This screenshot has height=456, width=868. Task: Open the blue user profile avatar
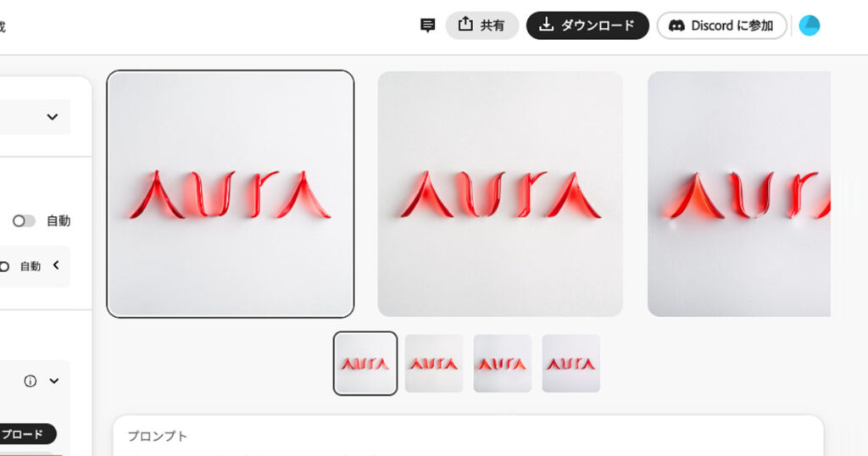coord(810,25)
